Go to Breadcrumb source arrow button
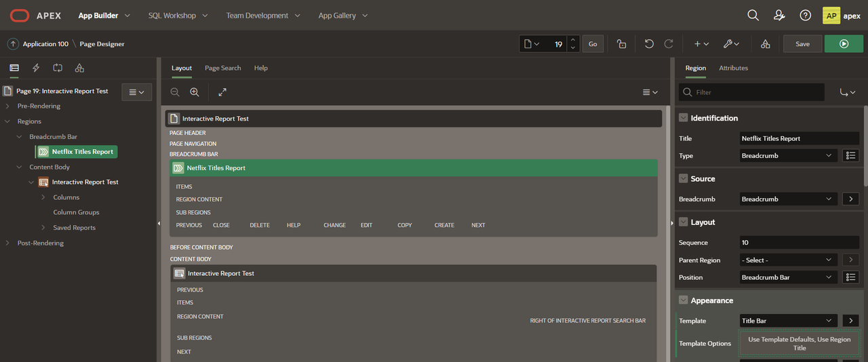Screen dimensions: 868x362 850,199
